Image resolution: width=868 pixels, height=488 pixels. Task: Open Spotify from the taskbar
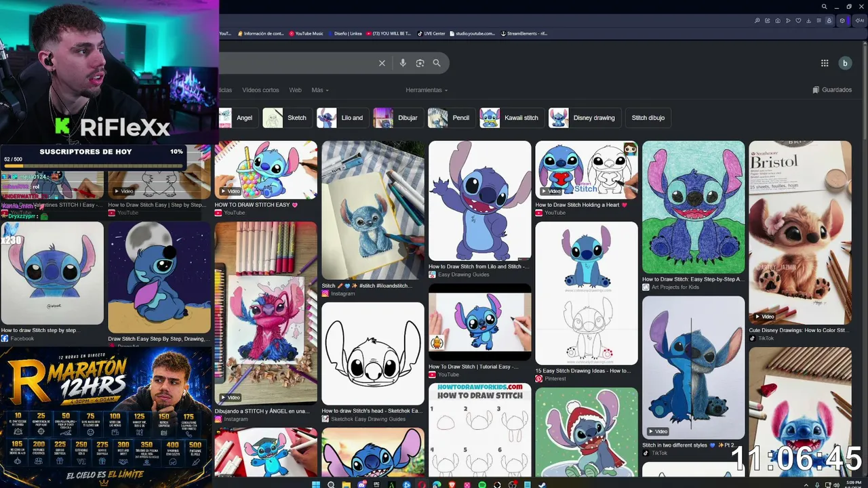pos(482,485)
